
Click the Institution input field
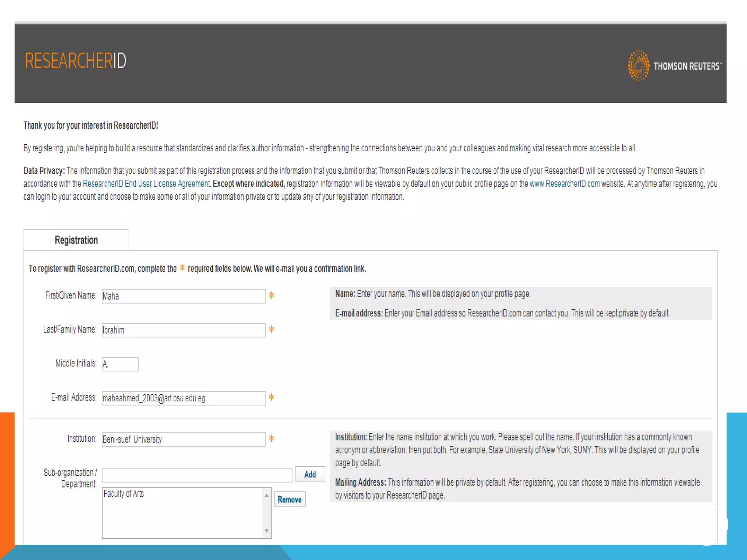coord(183,439)
